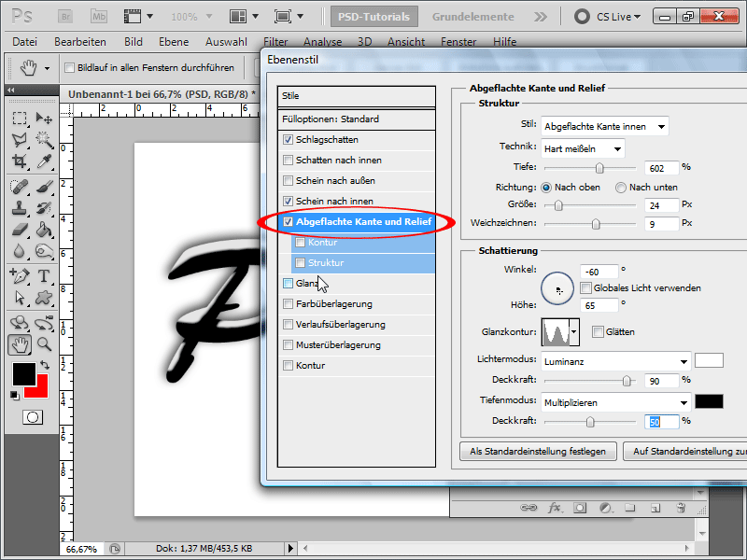747x560 pixels.
Task: Open the black Tiefenmodus color swatch
Action: coord(709,401)
